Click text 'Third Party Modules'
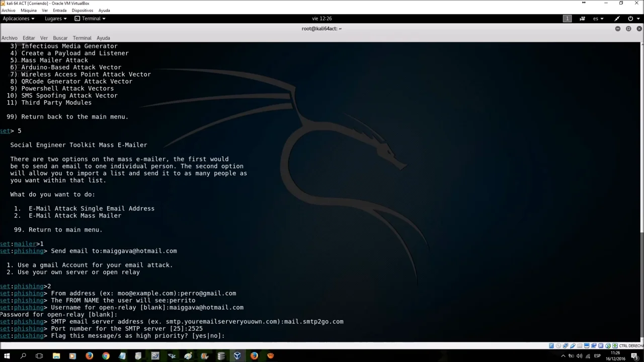Image resolution: width=644 pixels, height=362 pixels. tap(56, 103)
